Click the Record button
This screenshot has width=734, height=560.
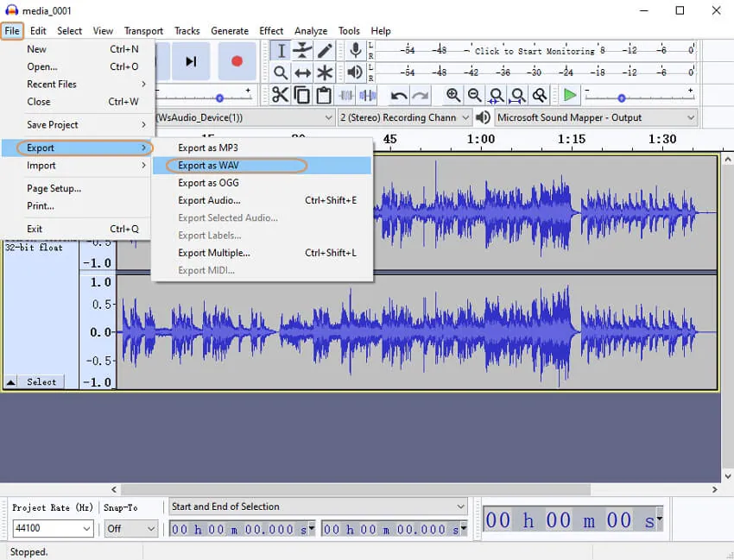point(236,61)
